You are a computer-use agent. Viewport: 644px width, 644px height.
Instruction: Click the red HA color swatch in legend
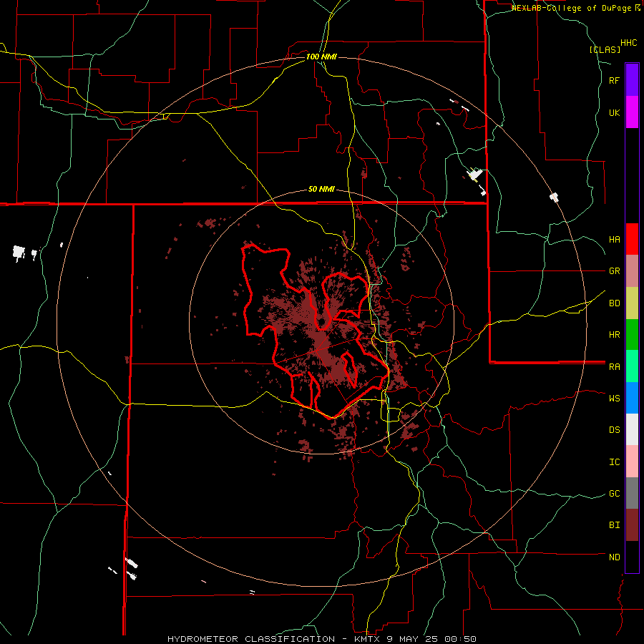tap(632, 239)
